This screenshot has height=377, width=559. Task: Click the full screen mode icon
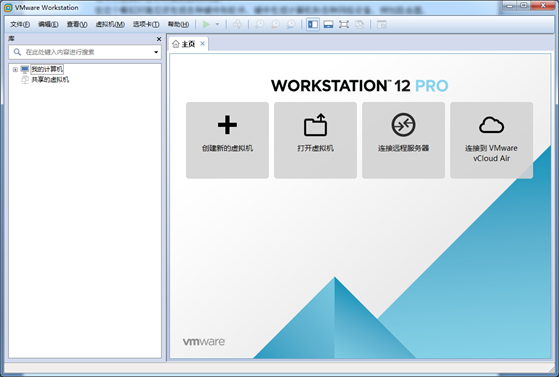pyautogui.click(x=344, y=24)
